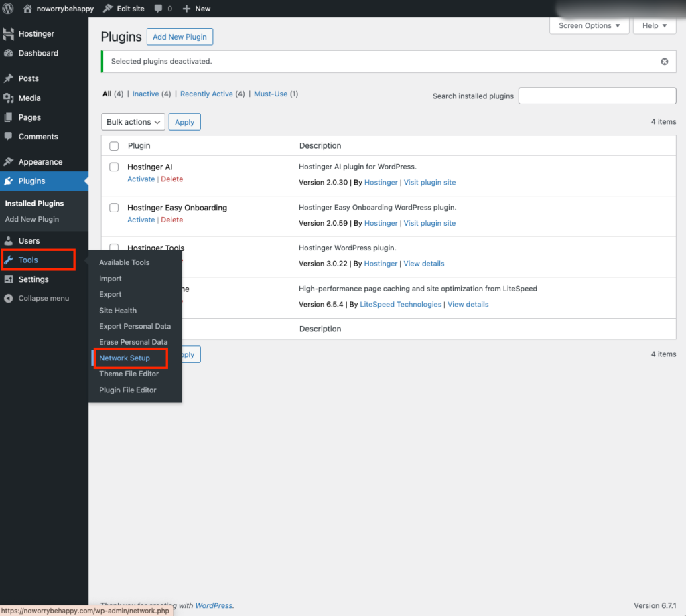Check the Hostinger Easy Onboarding checkbox

[114, 207]
